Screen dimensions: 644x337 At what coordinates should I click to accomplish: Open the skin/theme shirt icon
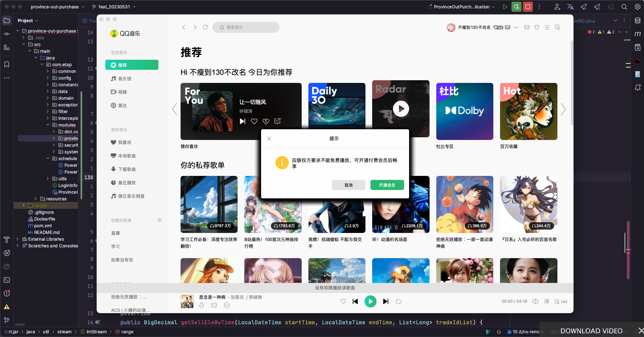[537, 28]
